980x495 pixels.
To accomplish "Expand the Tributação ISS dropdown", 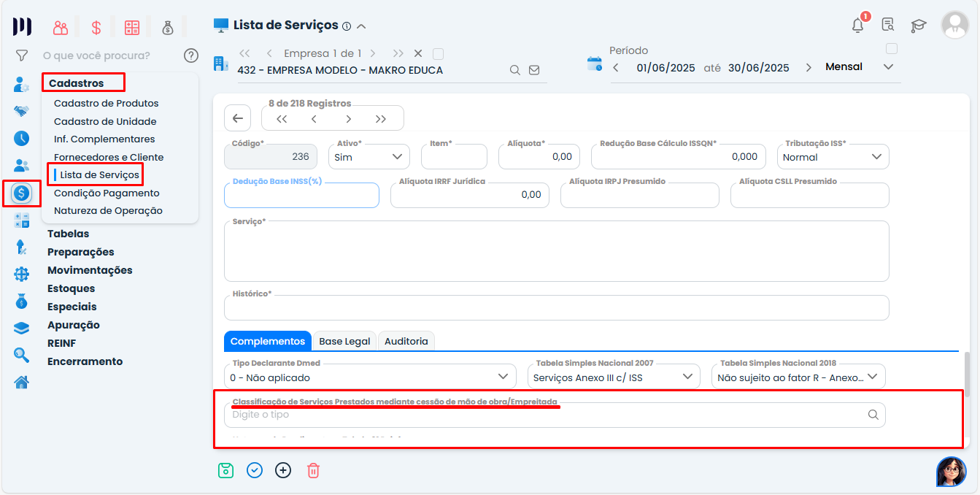I will (x=833, y=157).
